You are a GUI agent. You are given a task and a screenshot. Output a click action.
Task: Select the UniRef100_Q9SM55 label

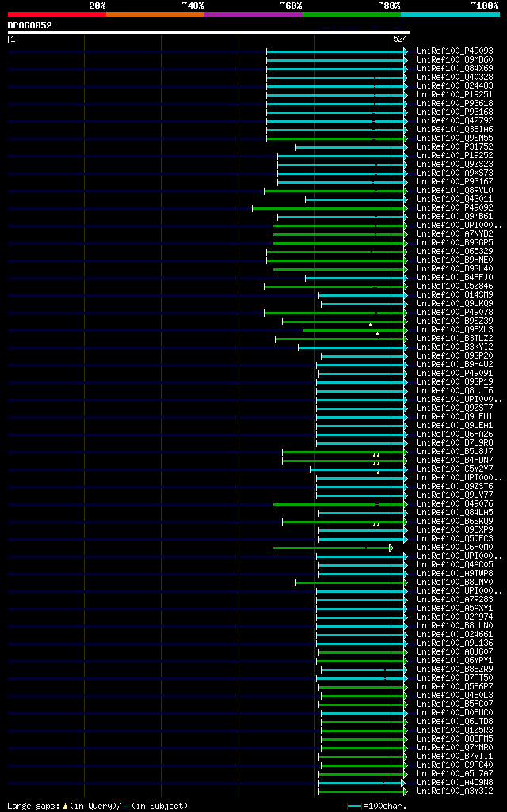pos(456,138)
